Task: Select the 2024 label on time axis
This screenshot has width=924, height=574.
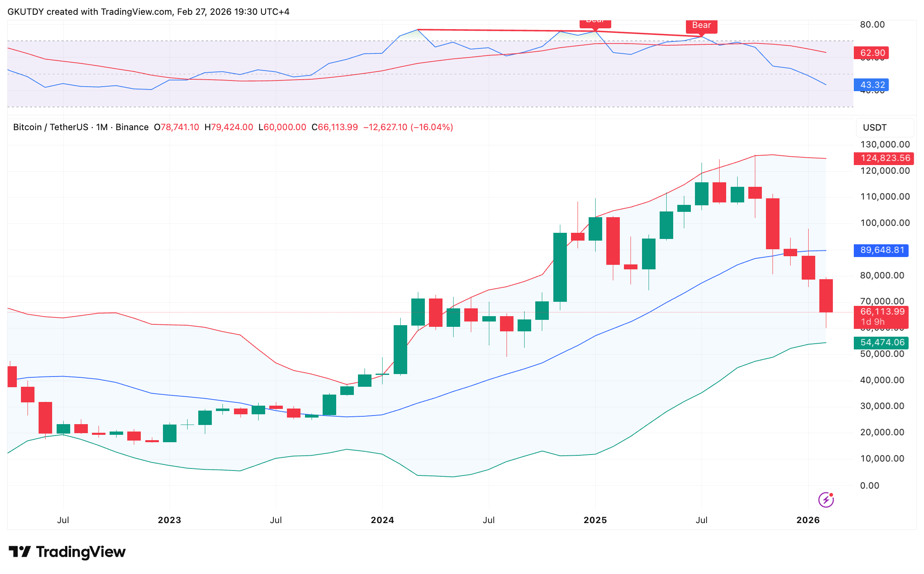Action: pos(382,520)
